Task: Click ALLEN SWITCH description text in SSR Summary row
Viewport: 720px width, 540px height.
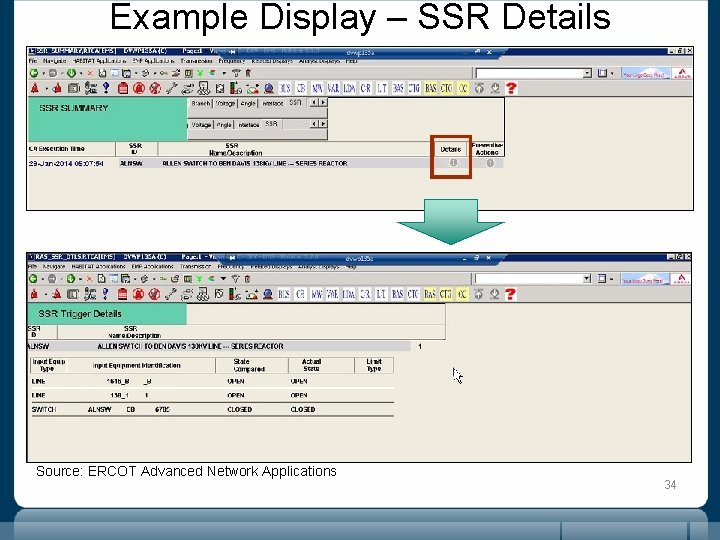Action: point(255,163)
